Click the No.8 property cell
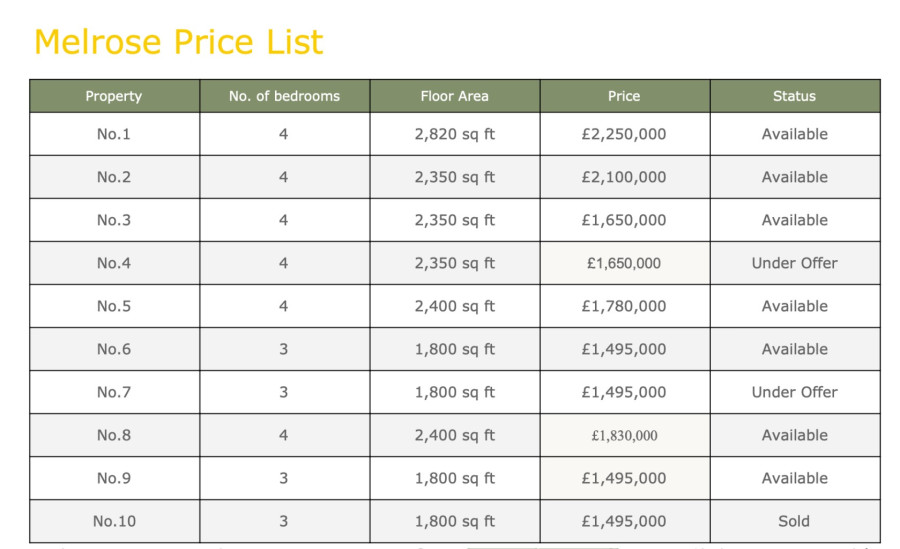The width and height of the screenshot is (900, 549). (x=114, y=435)
